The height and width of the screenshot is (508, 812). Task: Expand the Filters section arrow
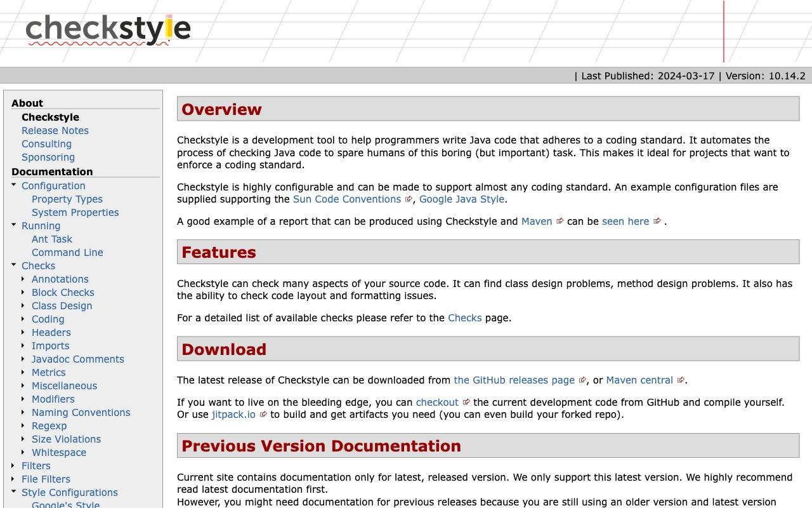coord(13,465)
